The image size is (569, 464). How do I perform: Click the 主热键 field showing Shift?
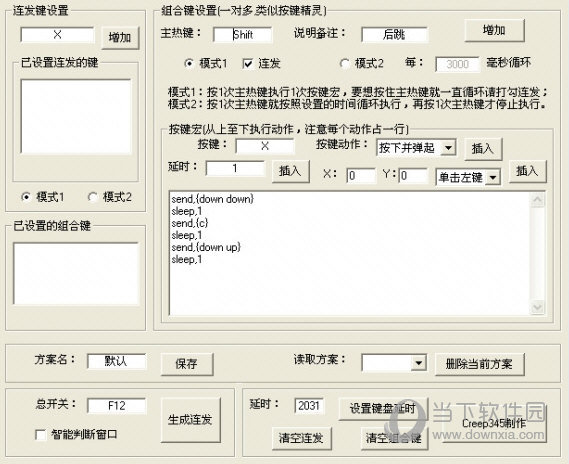coord(242,35)
